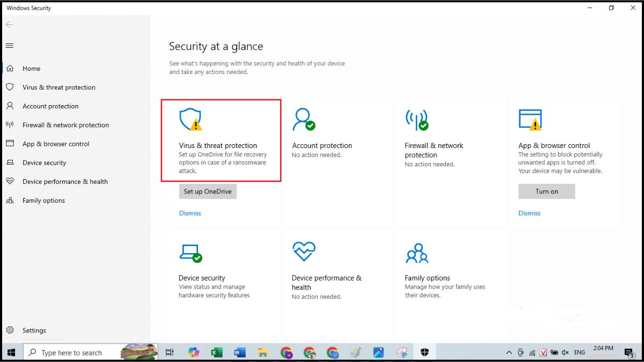Open the Photos app on the taskbar

coord(378,352)
